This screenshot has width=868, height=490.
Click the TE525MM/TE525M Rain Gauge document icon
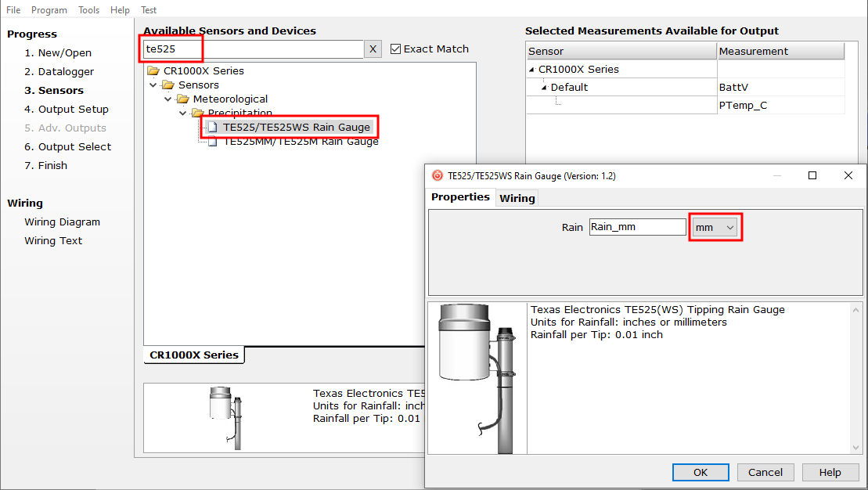[211, 141]
